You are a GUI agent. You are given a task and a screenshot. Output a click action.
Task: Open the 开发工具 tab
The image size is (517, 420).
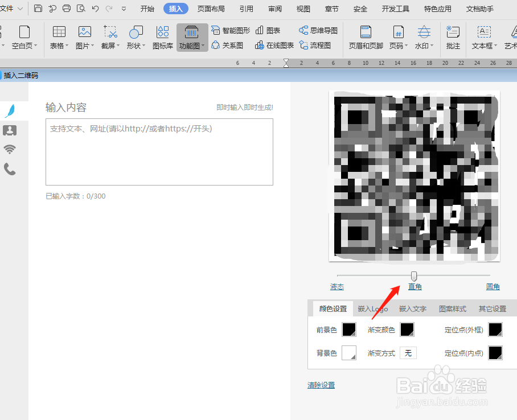click(x=395, y=9)
